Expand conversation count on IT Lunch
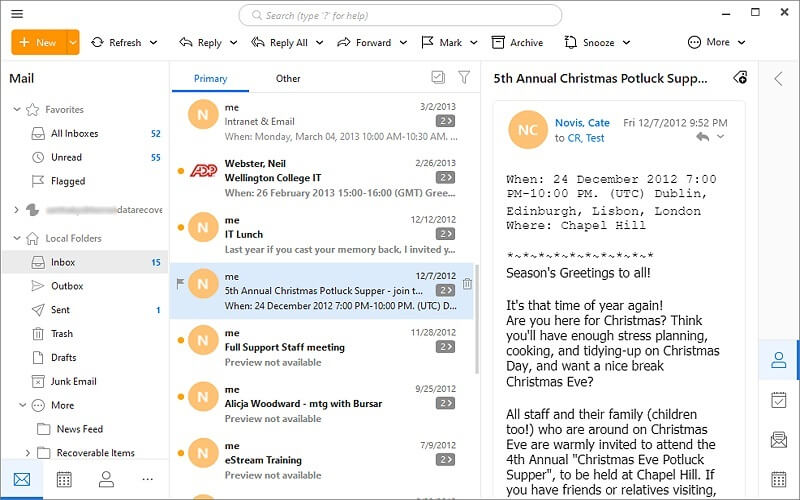 click(445, 234)
